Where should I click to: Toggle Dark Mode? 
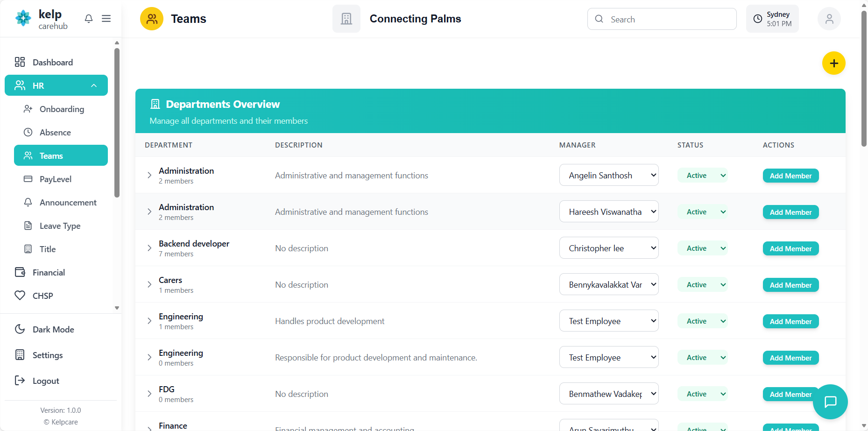click(53, 330)
